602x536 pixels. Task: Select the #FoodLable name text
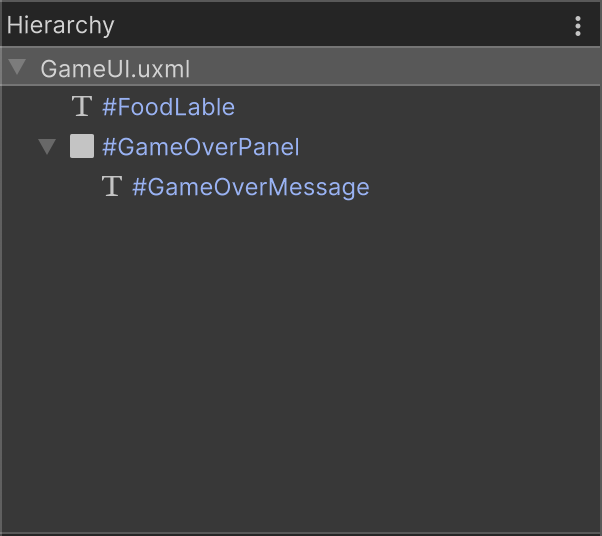tap(168, 107)
